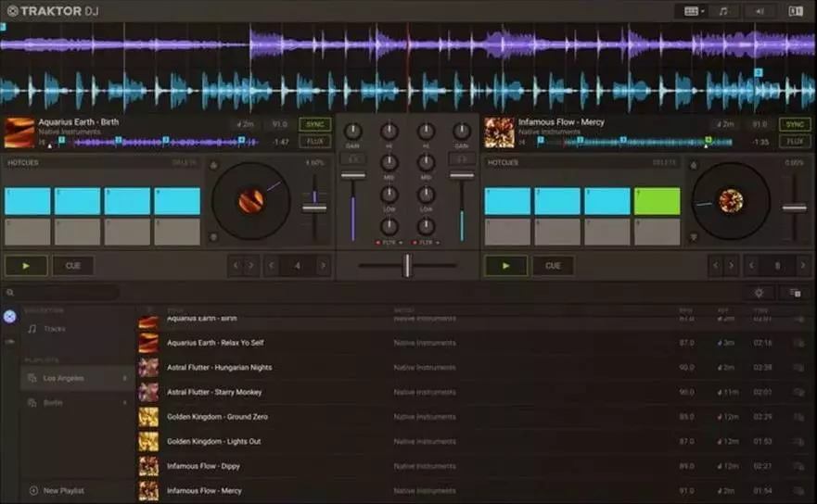Trigger hotcue pad 2 on the right deck
817x504 pixels.
557,201
